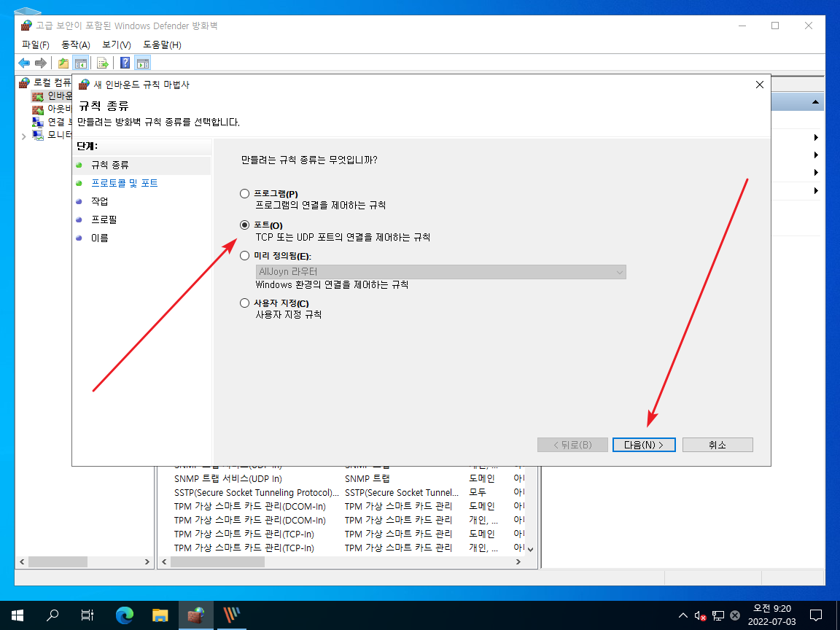Click the 이름 wizard step
Image resolution: width=840 pixels, height=630 pixels.
[x=100, y=238]
